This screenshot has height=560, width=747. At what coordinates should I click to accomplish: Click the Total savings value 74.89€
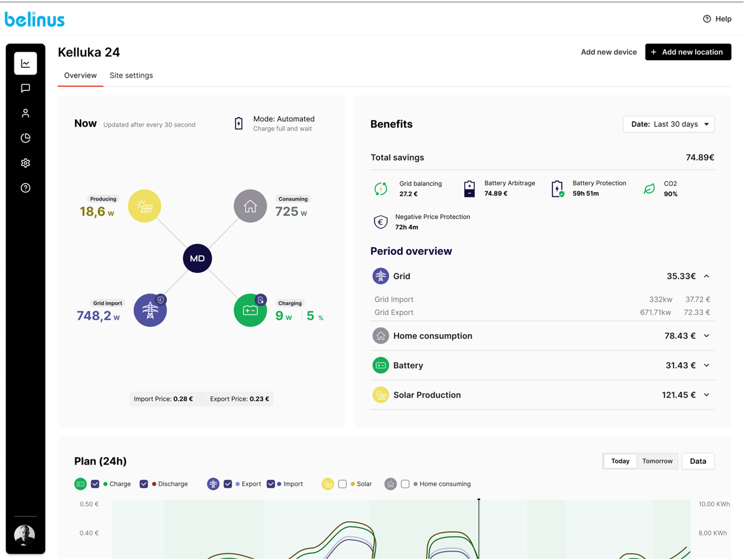pos(699,158)
